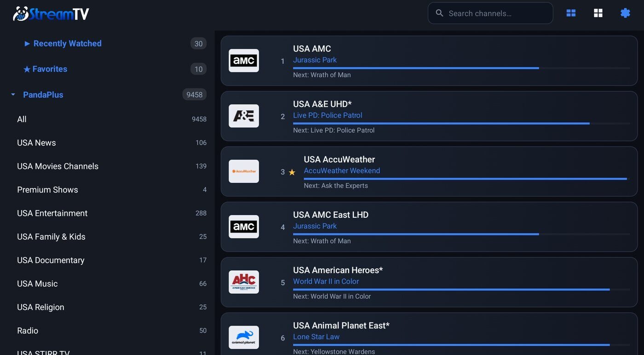Click the search magnifier icon

(439, 13)
